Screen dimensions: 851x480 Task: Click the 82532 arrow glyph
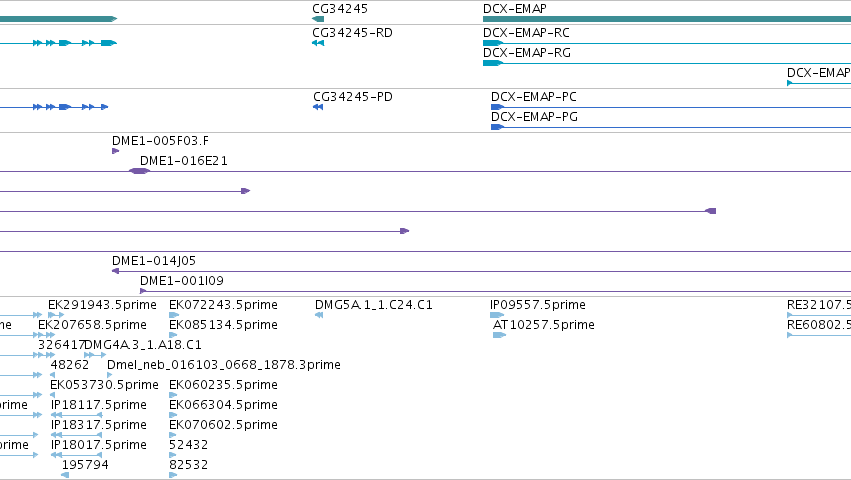173,475
